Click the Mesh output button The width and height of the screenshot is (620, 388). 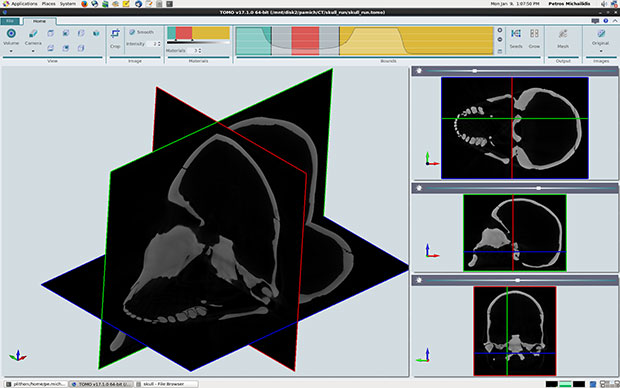tap(563, 38)
